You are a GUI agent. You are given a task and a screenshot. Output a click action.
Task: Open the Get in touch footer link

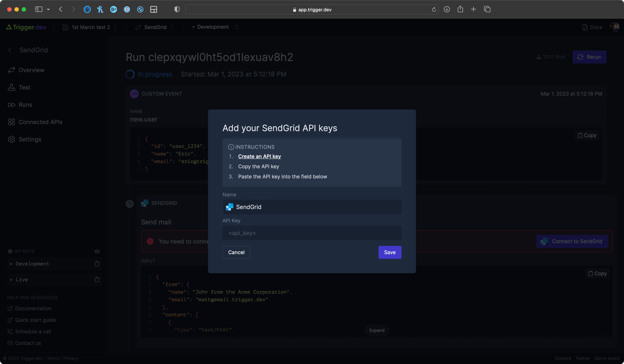tap(607, 358)
